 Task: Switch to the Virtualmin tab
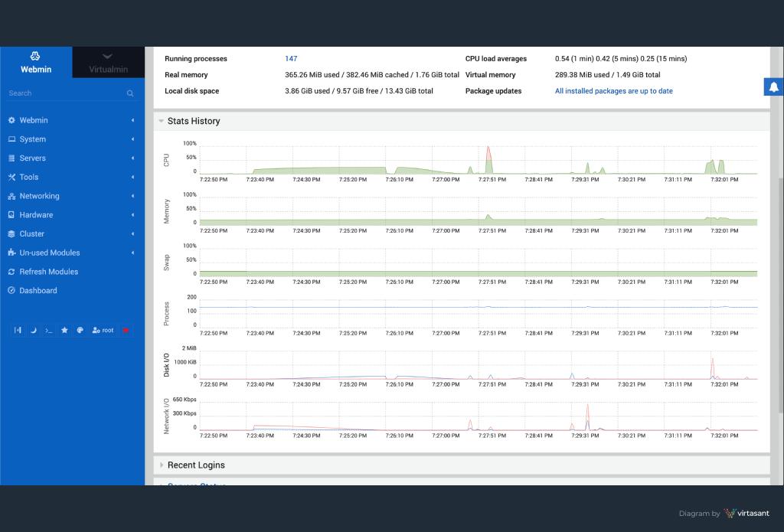click(108, 63)
